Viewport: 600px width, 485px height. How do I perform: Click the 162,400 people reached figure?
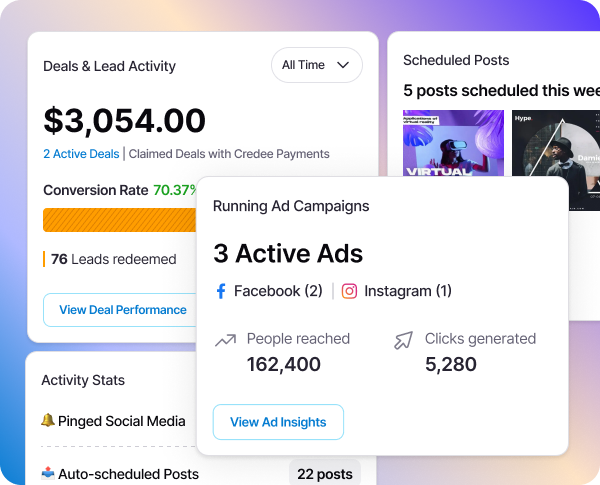coord(284,365)
